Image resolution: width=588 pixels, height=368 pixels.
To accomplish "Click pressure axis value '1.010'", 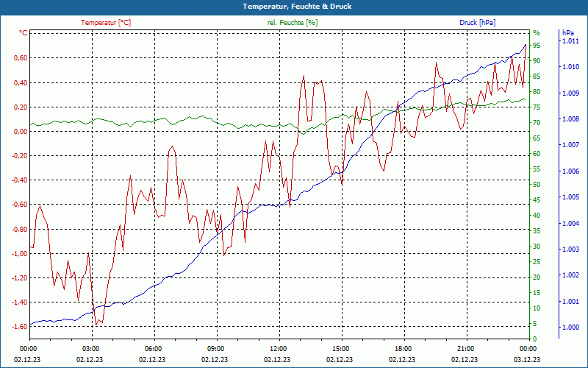I will pyautogui.click(x=571, y=67).
